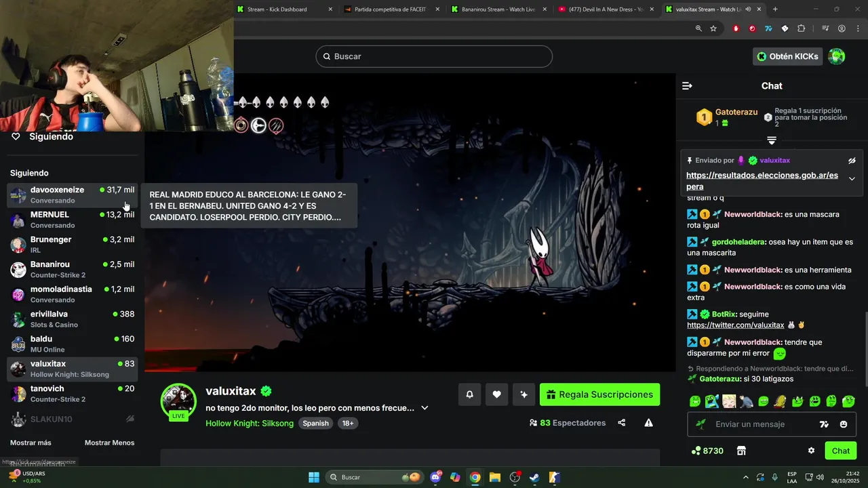Screen dimensions: 868x488
Task: Open Chrome's three-dot menu
Action: click(x=857, y=28)
